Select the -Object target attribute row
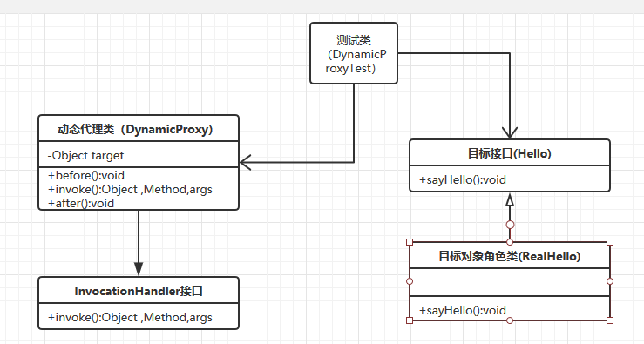The image size is (644, 344). tap(139, 155)
